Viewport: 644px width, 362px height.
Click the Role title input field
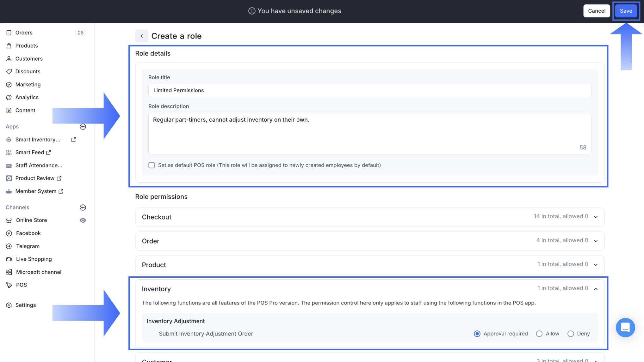tap(369, 91)
